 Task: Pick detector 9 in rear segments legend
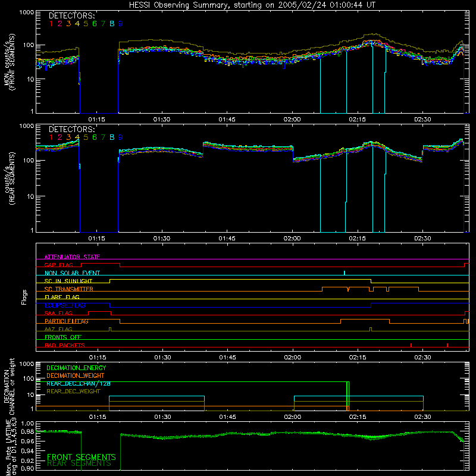(121, 137)
